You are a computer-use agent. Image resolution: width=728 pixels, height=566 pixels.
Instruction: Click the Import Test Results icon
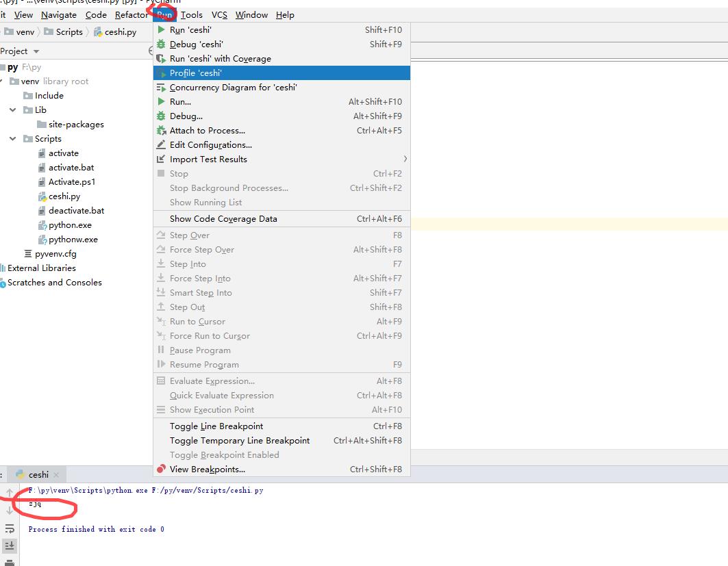coord(161,159)
